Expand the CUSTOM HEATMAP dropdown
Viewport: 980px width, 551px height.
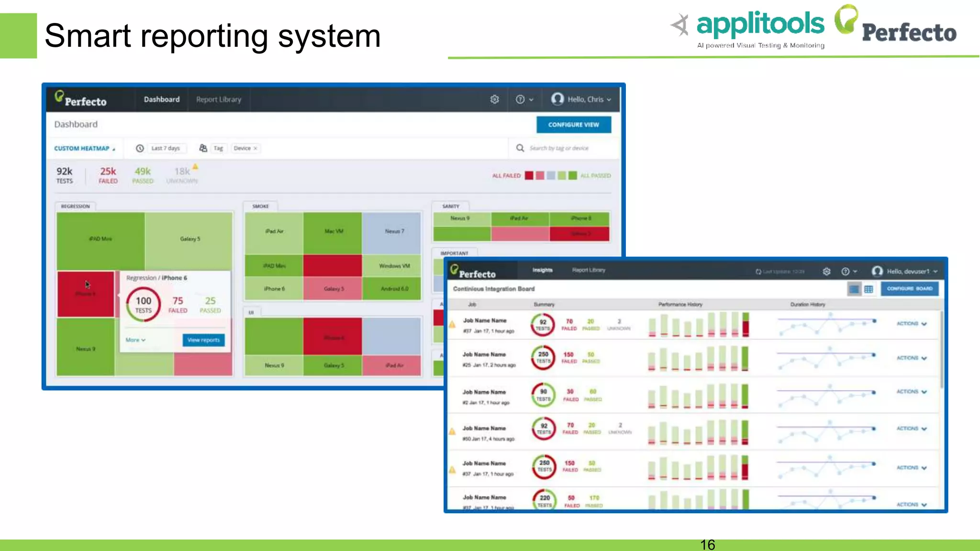(x=85, y=148)
